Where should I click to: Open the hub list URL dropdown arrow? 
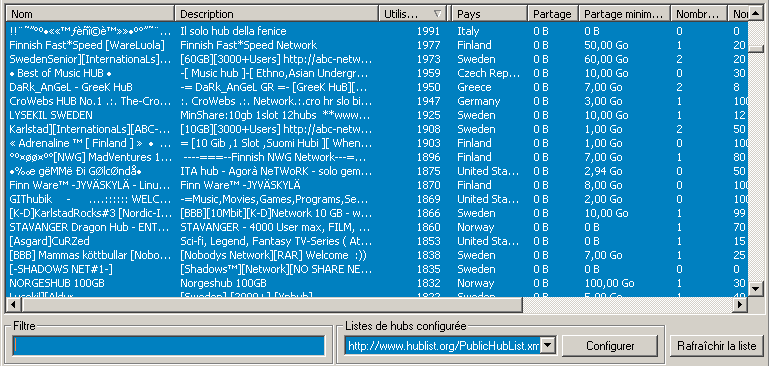[x=548, y=345]
